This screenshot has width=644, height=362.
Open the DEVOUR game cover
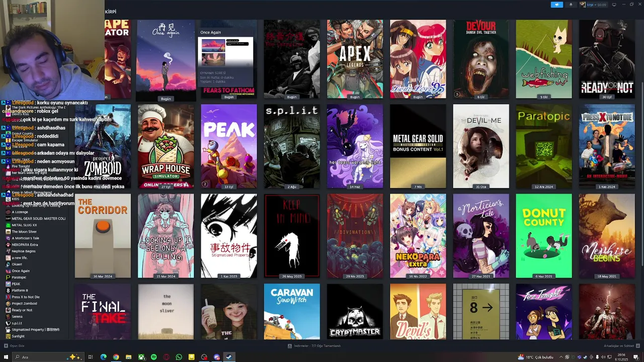coord(481,59)
